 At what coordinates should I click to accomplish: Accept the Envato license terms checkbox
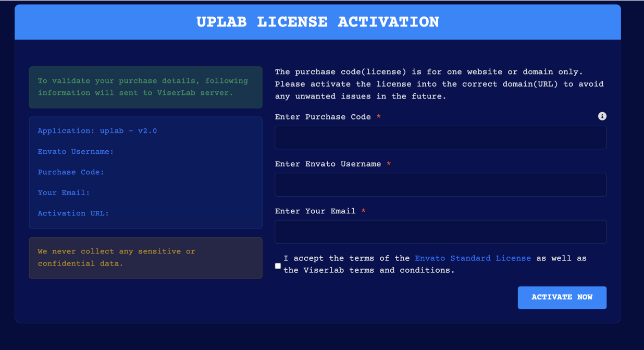pyautogui.click(x=278, y=266)
